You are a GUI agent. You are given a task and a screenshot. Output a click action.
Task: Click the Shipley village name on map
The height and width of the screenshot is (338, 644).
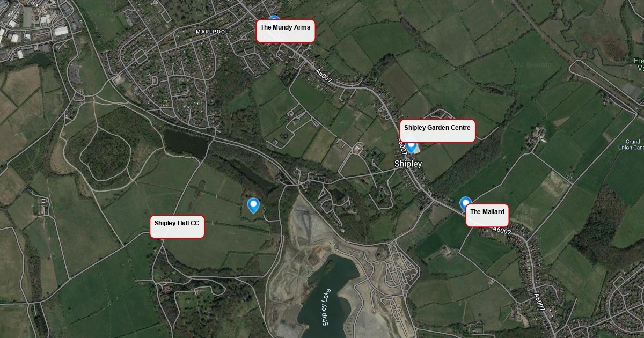408,163
